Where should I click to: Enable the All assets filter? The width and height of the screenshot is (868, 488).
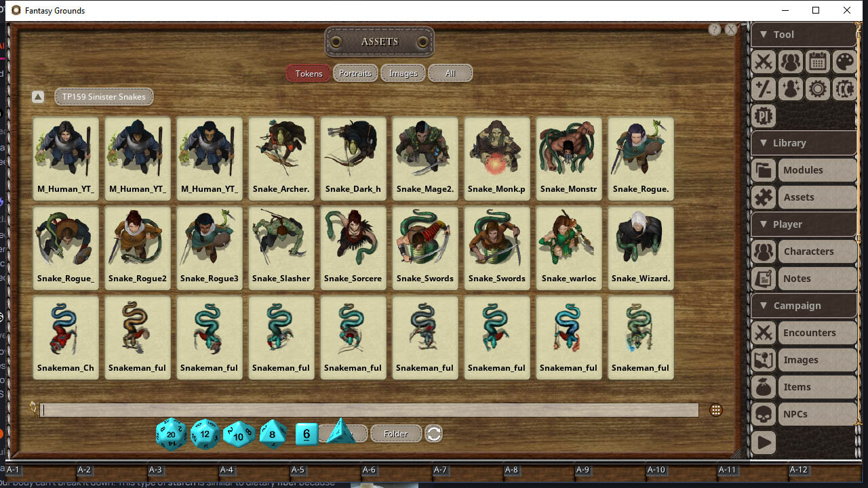point(450,73)
